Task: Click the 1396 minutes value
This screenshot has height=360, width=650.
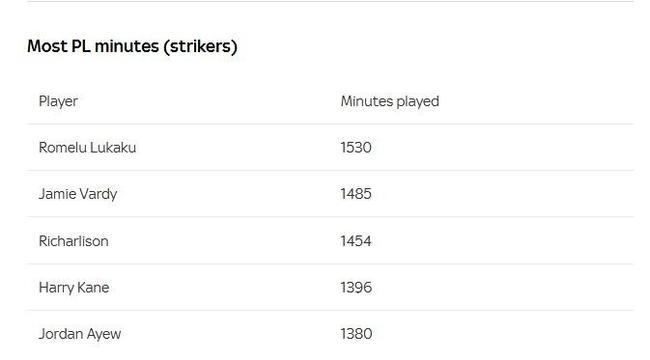Action: click(356, 287)
